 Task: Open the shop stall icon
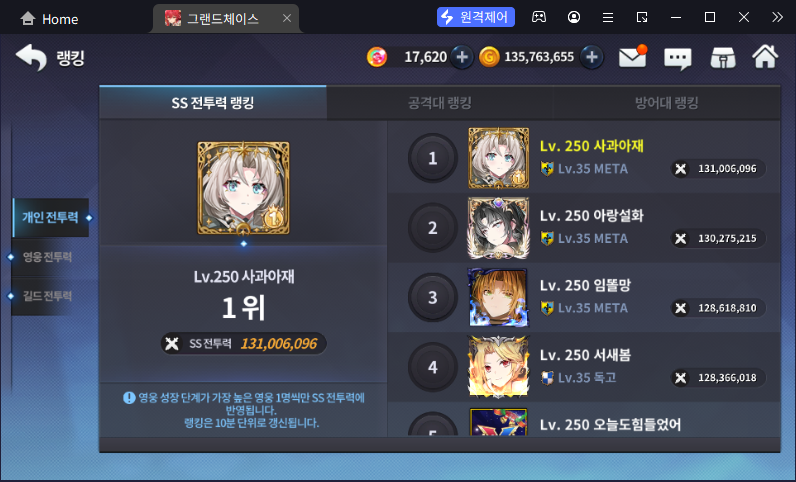[723, 57]
